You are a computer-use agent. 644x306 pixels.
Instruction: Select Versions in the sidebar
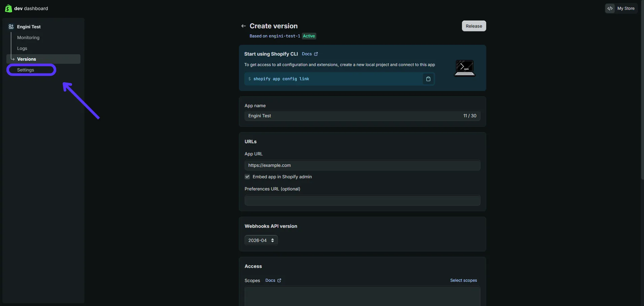[x=43, y=59]
